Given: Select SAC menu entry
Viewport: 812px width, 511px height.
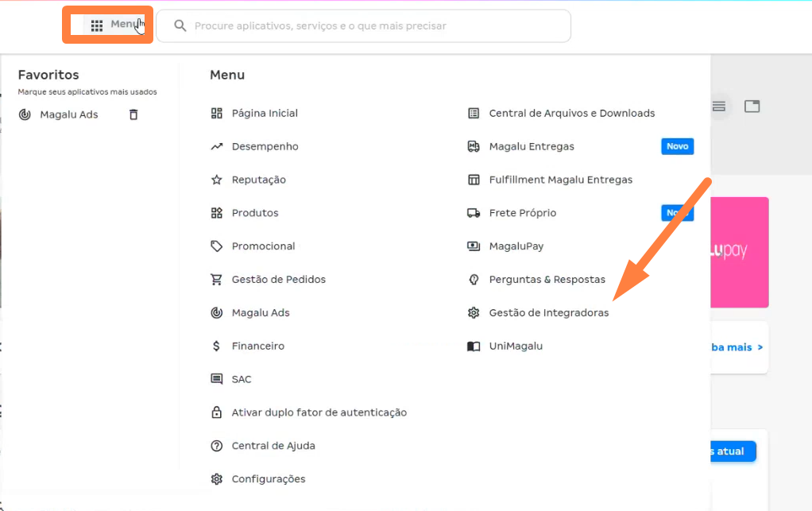Looking at the screenshot, I should (242, 380).
